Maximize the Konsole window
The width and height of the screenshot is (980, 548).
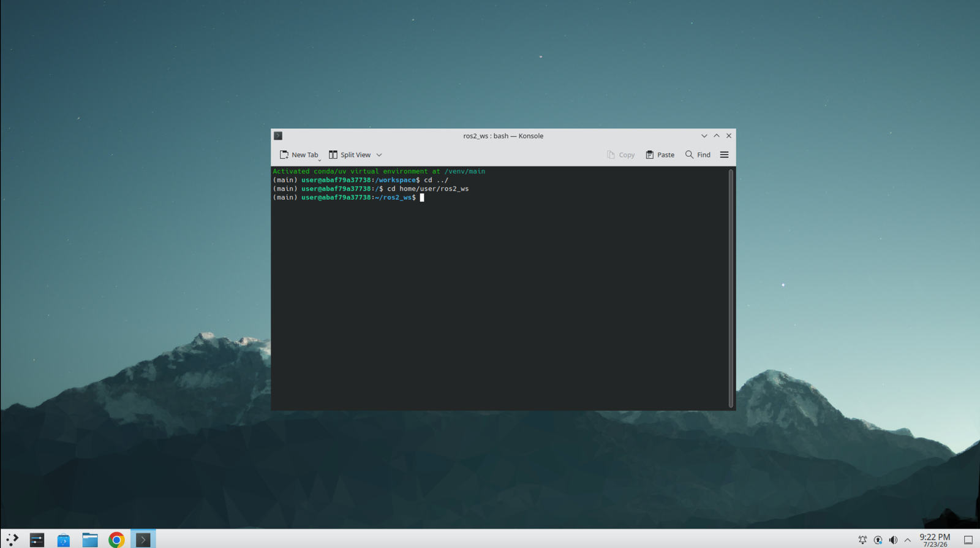(x=717, y=136)
